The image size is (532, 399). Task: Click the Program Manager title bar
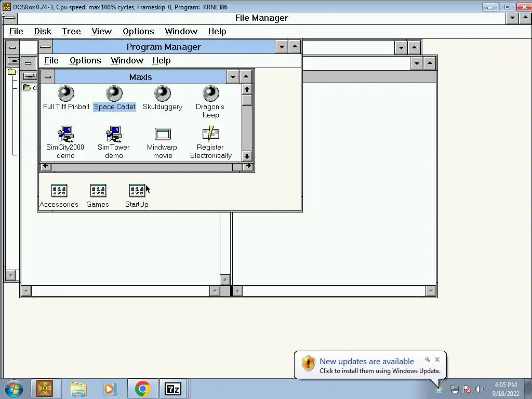tap(164, 47)
